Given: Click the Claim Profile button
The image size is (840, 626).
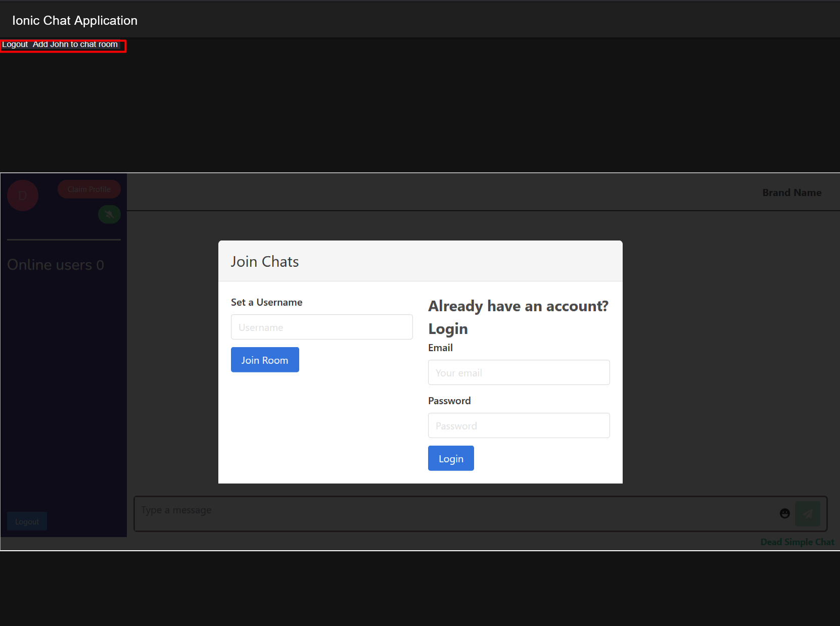Looking at the screenshot, I should 89,189.
